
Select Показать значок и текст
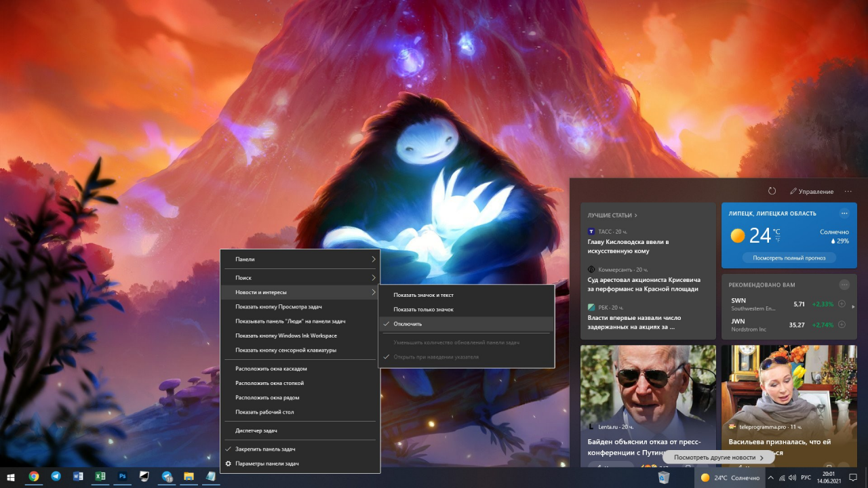point(467,295)
